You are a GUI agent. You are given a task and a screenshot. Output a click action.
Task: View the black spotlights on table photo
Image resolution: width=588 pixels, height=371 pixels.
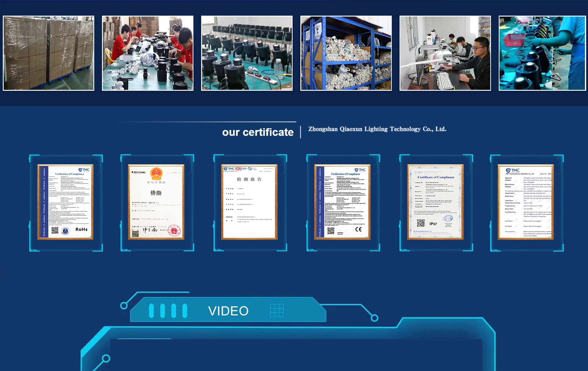click(x=247, y=53)
